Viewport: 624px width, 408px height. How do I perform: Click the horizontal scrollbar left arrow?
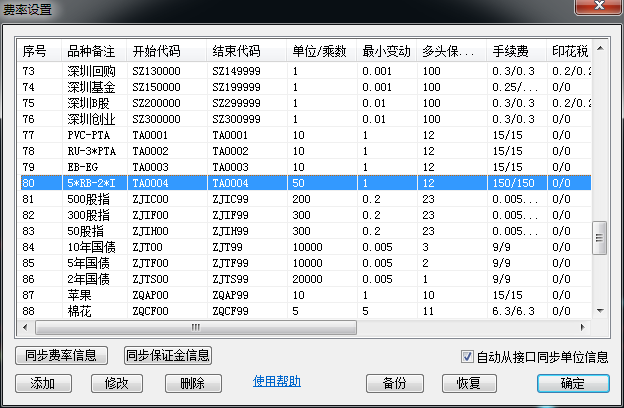coord(25,328)
